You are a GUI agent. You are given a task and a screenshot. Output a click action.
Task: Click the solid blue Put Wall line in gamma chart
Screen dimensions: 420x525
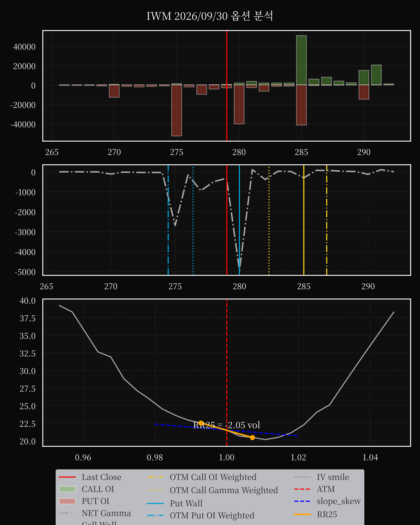(239, 220)
